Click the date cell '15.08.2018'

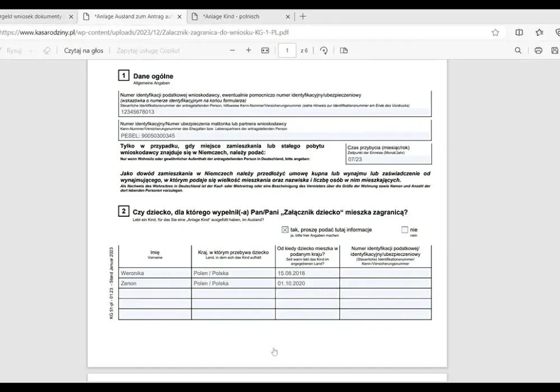[x=307, y=273]
